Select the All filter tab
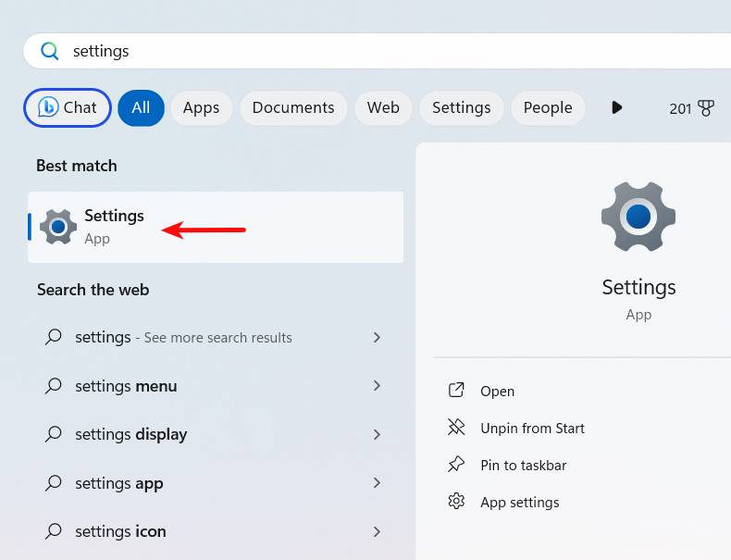The width and height of the screenshot is (731, 560). point(141,107)
